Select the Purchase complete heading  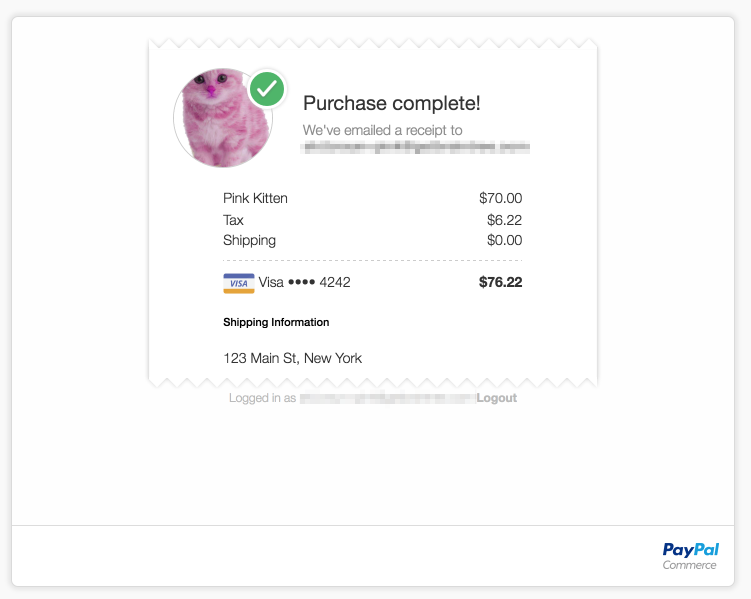click(x=392, y=103)
